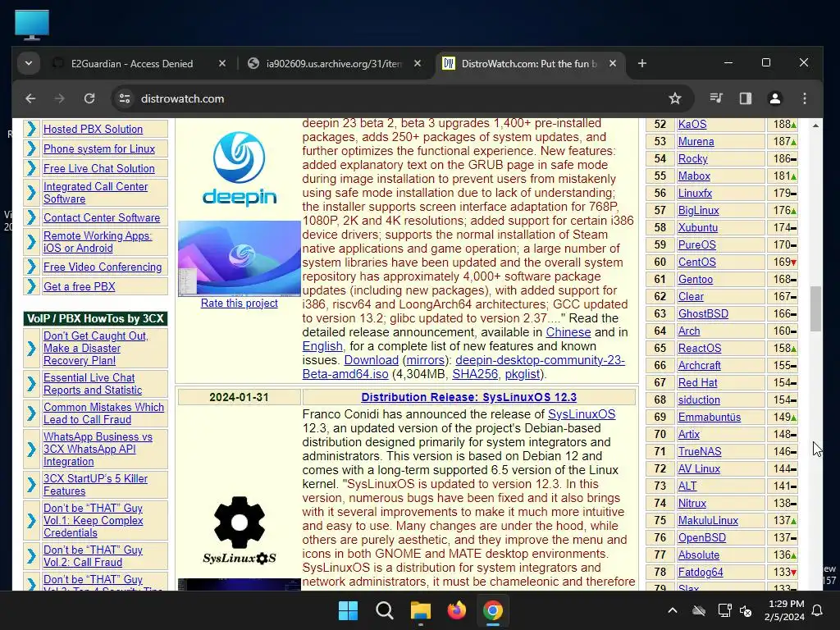Open the KaOS distribution link
The height and width of the screenshot is (630, 840).
coord(692,125)
